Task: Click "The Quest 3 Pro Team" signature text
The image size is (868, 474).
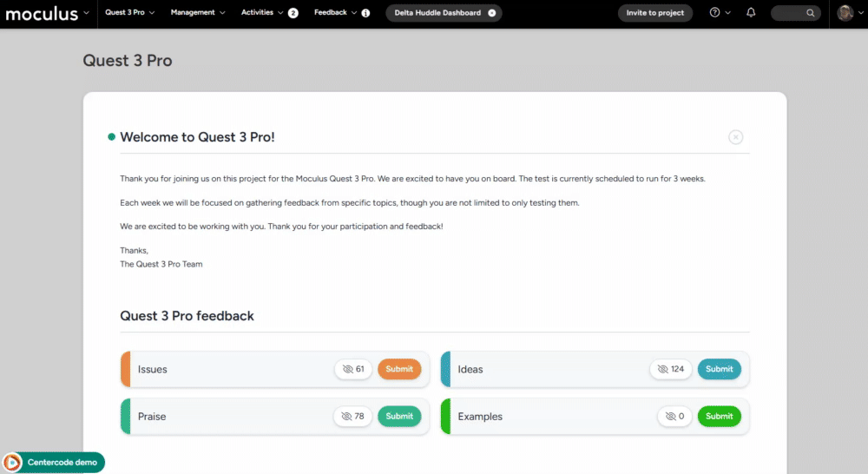Action: [x=161, y=264]
